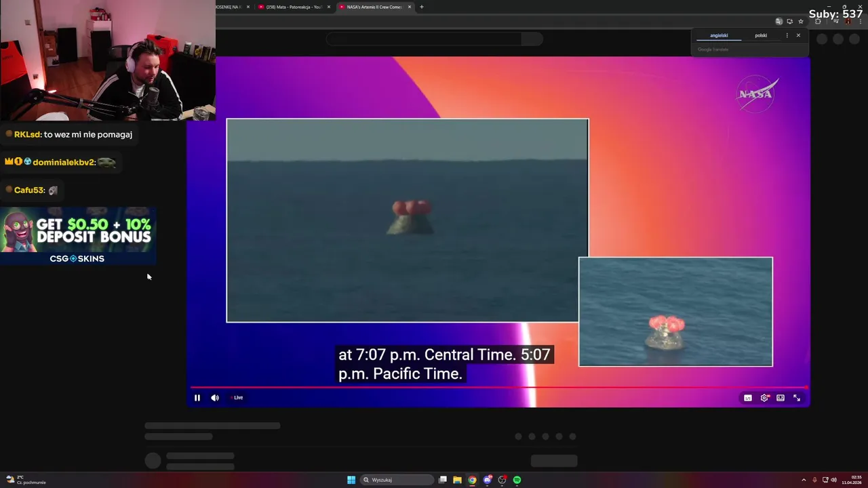Screen dimensions: 868x488
Task: Exit fullscreen in the YouTube player
Action: [x=797, y=398]
